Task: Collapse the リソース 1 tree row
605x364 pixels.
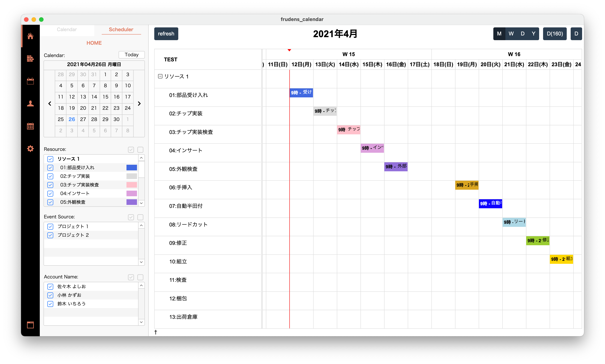Action: click(x=160, y=77)
